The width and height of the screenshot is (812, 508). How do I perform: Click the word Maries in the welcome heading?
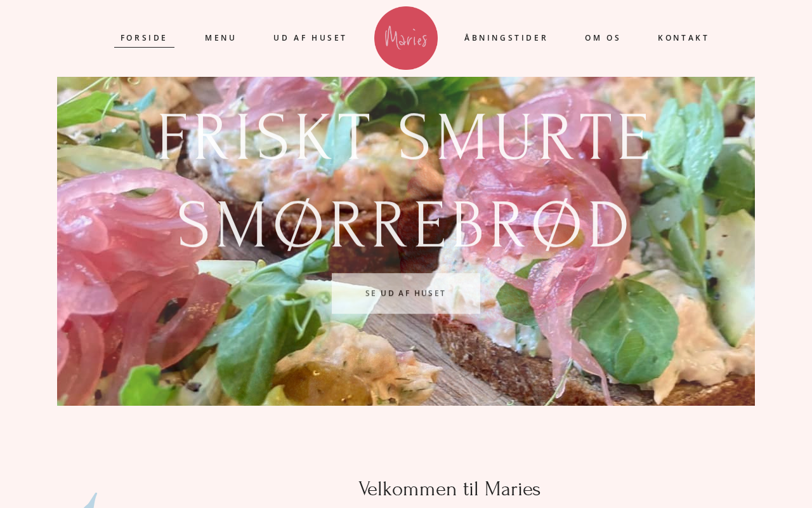click(x=513, y=489)
